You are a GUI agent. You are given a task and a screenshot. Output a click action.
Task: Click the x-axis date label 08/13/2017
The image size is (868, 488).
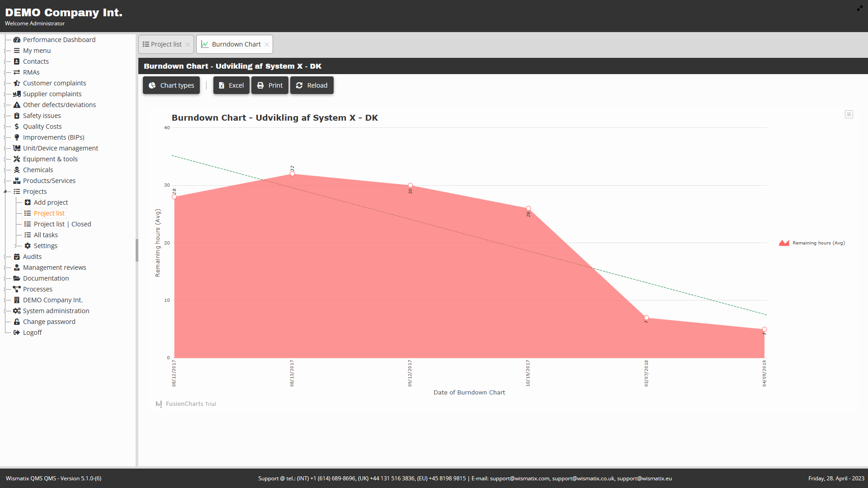click(x=292, y=373)
